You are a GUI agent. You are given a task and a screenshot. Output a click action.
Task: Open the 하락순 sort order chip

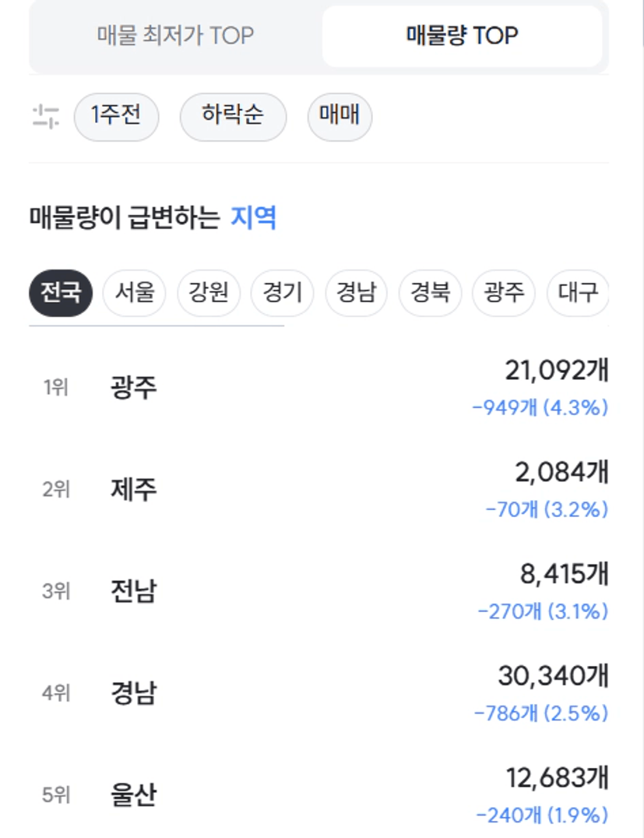233,117
